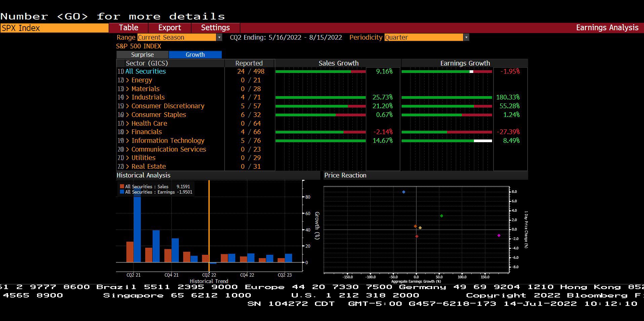Screen dimensions: 644x321
Task: Click Consumer Staples earnings growth 1.24%
Action: point(511,115)
